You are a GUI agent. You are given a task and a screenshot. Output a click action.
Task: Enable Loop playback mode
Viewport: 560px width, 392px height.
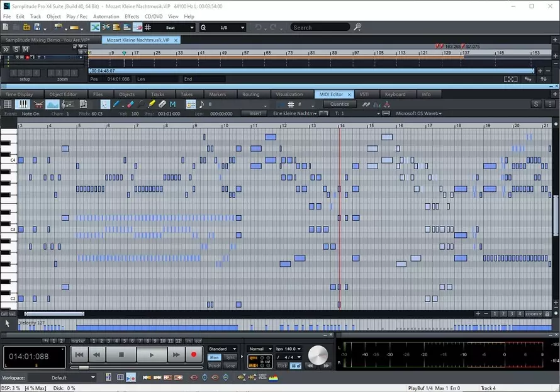[230, 366]
